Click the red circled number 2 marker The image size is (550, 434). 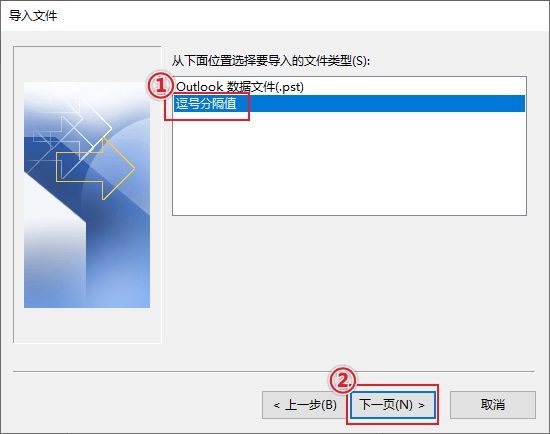coord(343,380)
